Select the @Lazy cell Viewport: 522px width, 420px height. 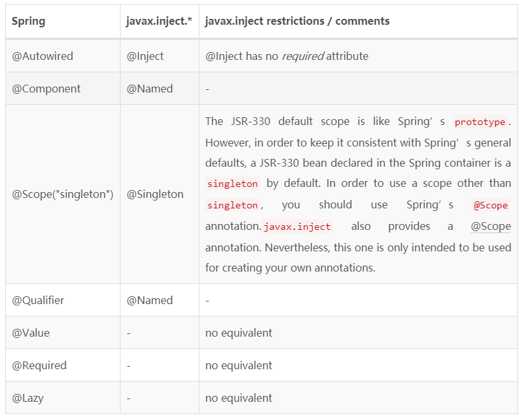pos(28,398)
